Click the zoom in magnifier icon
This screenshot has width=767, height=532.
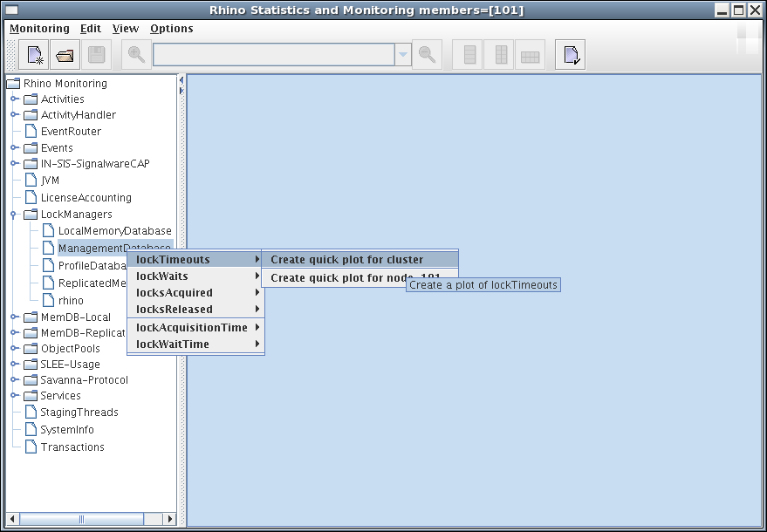136,55
